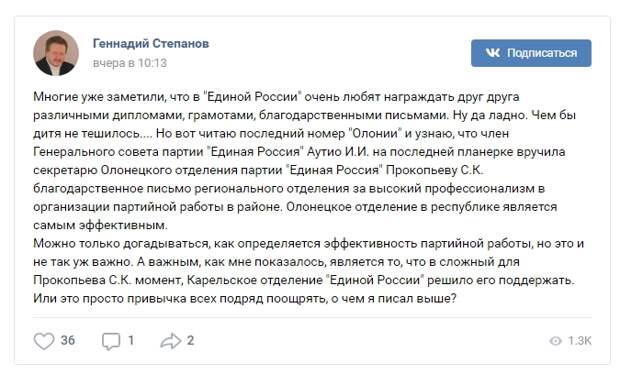Click the like count 36
The height and width of the screenshot is (374, 620).
pyautogui.click(x=68, y=340)
